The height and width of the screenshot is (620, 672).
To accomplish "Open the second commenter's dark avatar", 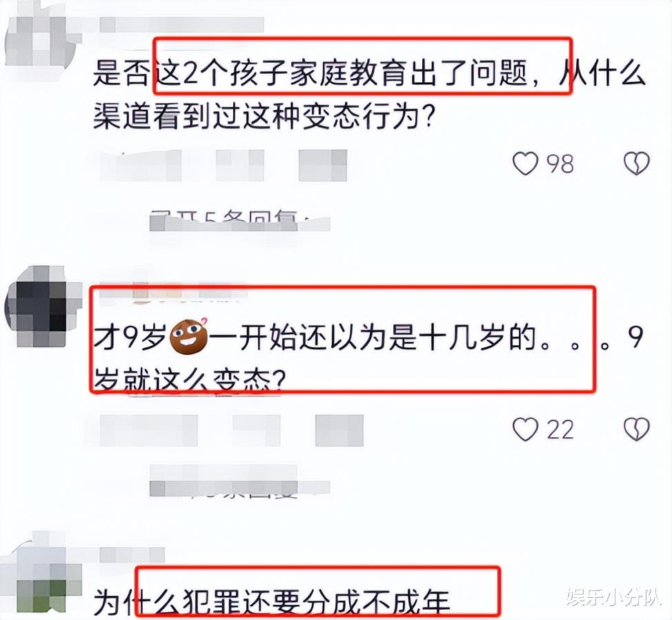I will pyautogui.click(x=41, y=307).
